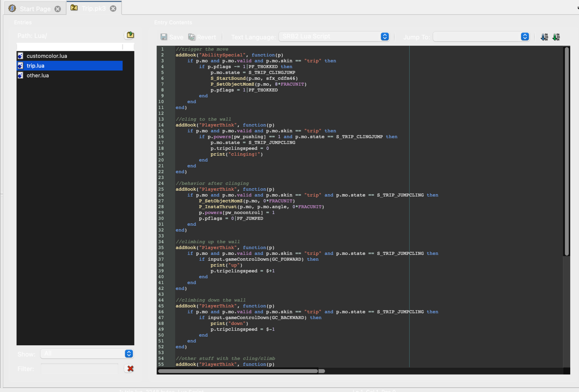Click the 'GC_FORWARD' condition on line 37
Image resolution: width=579 pixels, height=392 pixels.
click(258, 259)
